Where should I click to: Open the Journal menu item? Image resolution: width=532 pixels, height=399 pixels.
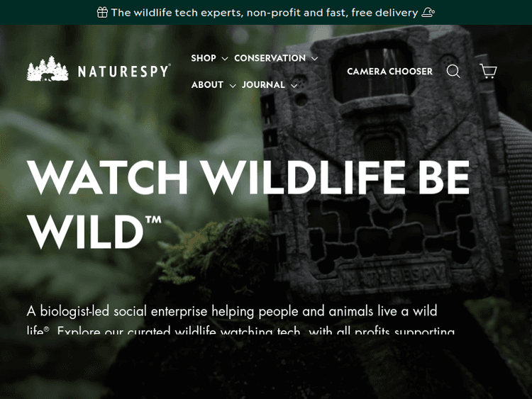(x=263, y=85)
